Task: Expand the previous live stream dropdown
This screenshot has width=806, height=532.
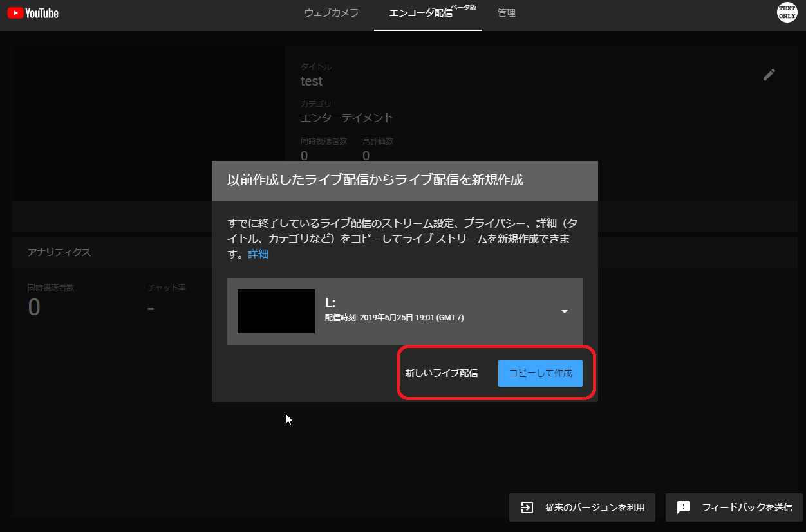Action: (x=565, y=311)
